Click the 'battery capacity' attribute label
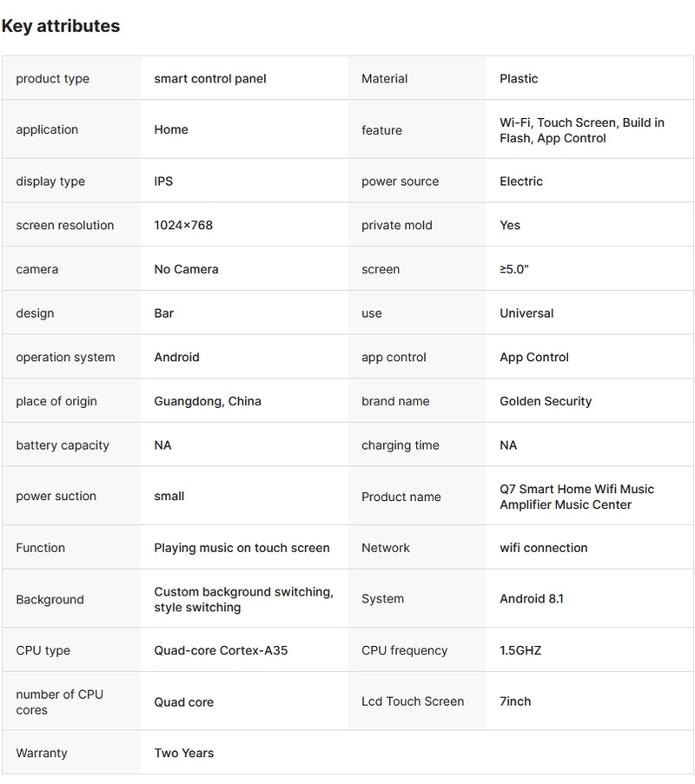 [63, 445]
